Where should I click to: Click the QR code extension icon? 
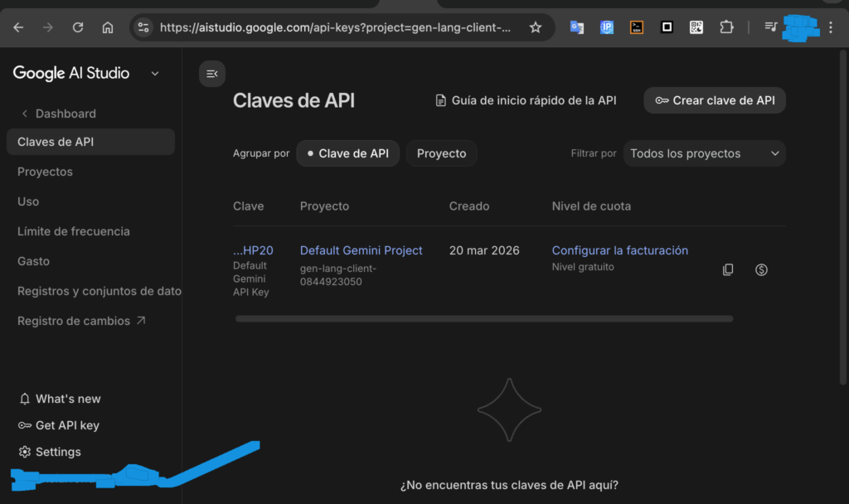[x=696, y=27]
